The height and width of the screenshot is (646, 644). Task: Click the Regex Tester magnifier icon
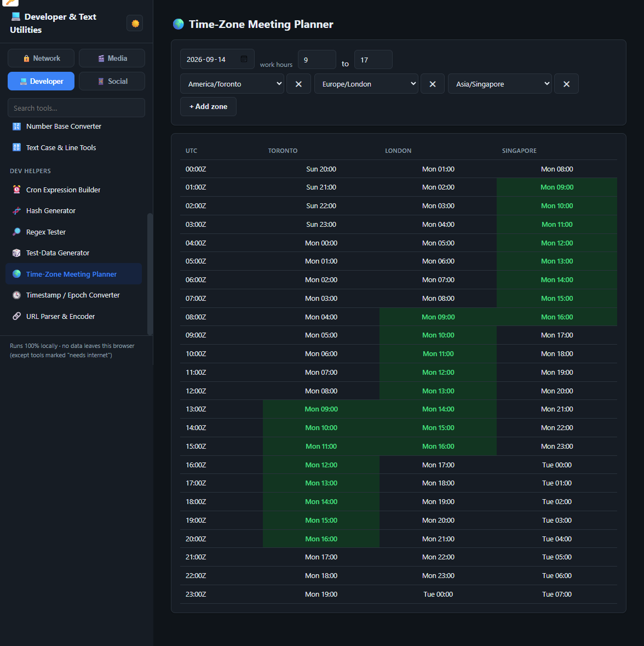16,232
